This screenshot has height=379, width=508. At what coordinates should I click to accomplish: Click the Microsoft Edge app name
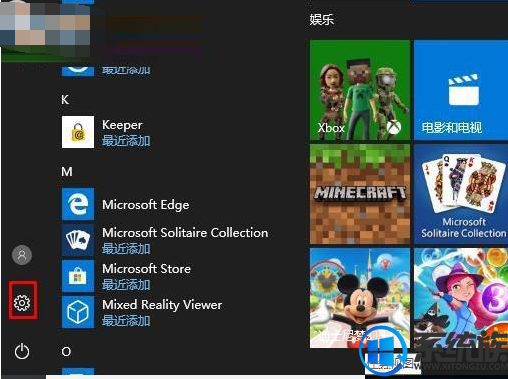[146, 205]
